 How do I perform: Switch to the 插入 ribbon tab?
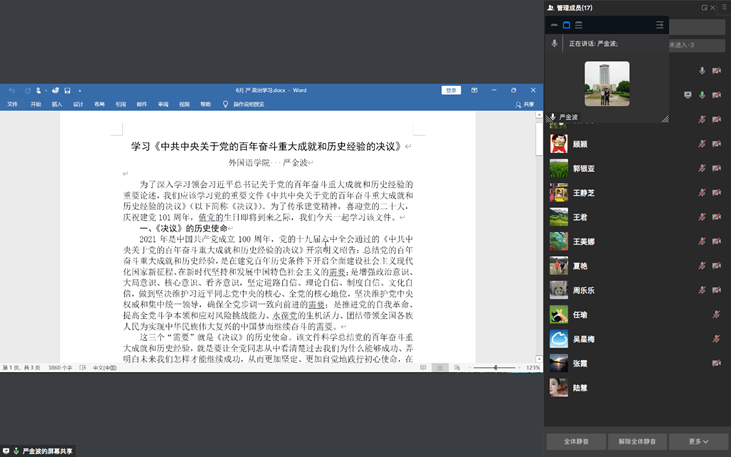[57, 104]
